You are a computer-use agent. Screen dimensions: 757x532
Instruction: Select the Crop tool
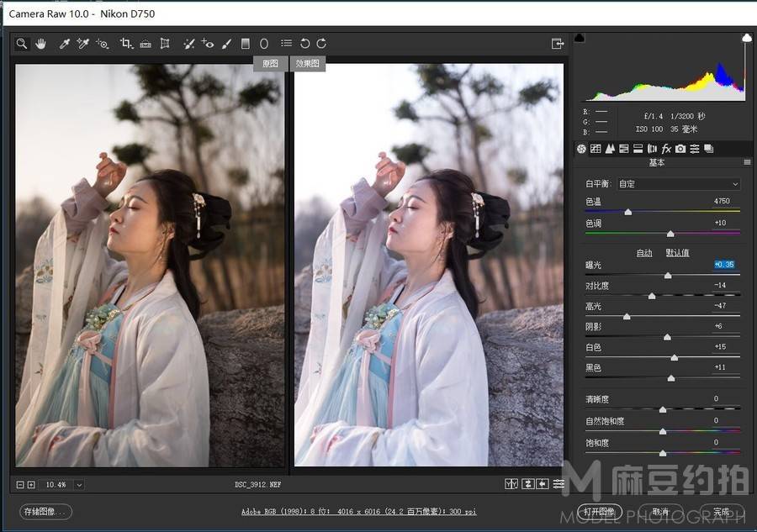click(126, 44)
